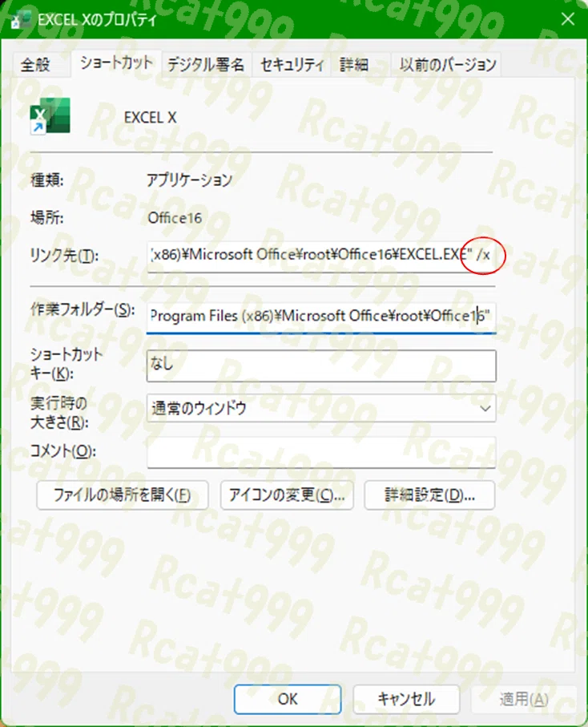Close the properties dialog
The image size is (588, 727).
[x=568, y=19]
